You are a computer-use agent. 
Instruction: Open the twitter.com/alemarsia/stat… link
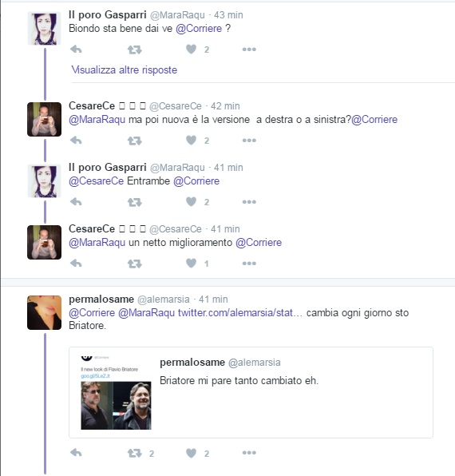[240, 313]
